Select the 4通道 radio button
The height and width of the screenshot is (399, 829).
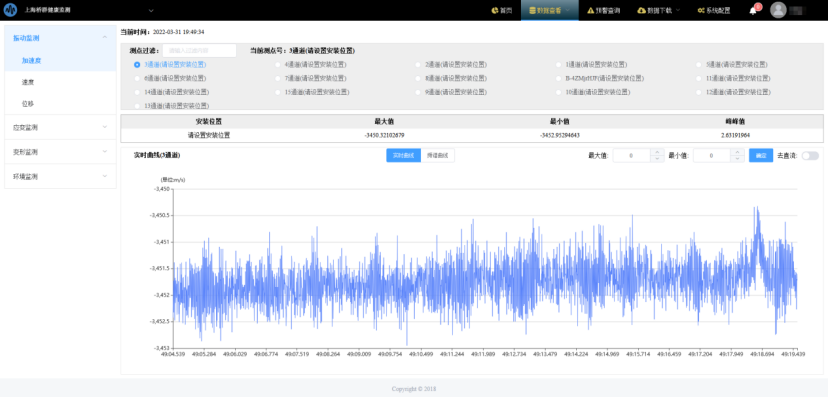click(278, 64)
